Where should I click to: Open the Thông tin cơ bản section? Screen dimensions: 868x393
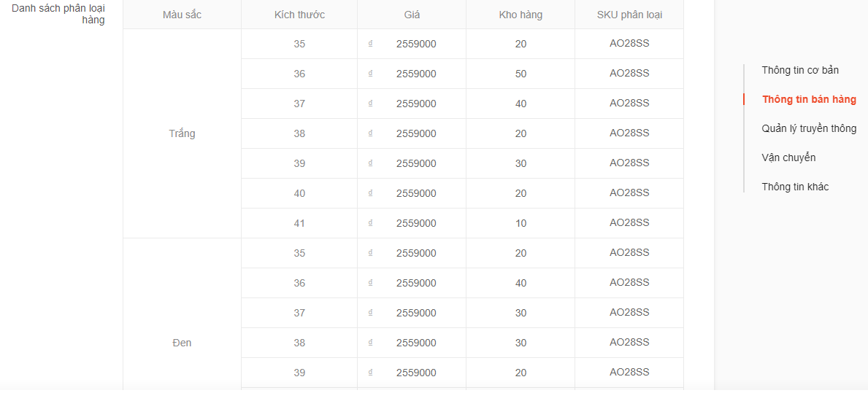click(x=800, y=70)
